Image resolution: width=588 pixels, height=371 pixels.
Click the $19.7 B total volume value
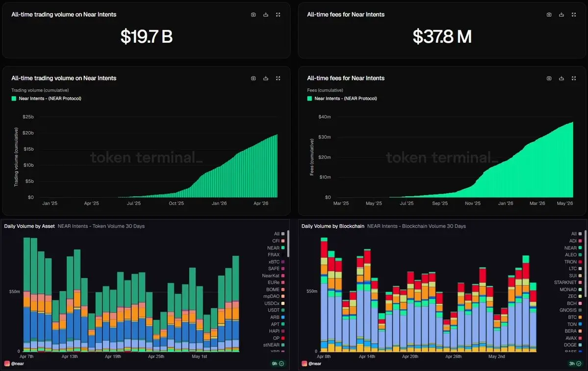147,37
